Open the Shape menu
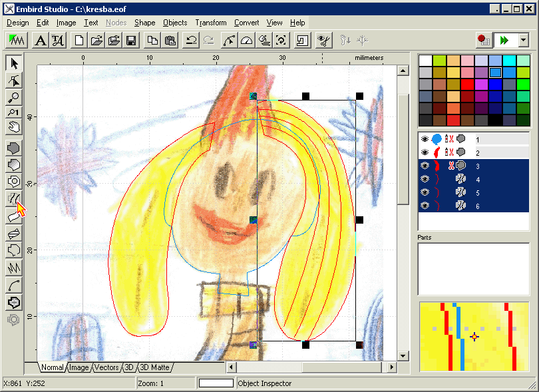Image resolution: width=539 pixels, height=392 pixels. click(144, 23)
